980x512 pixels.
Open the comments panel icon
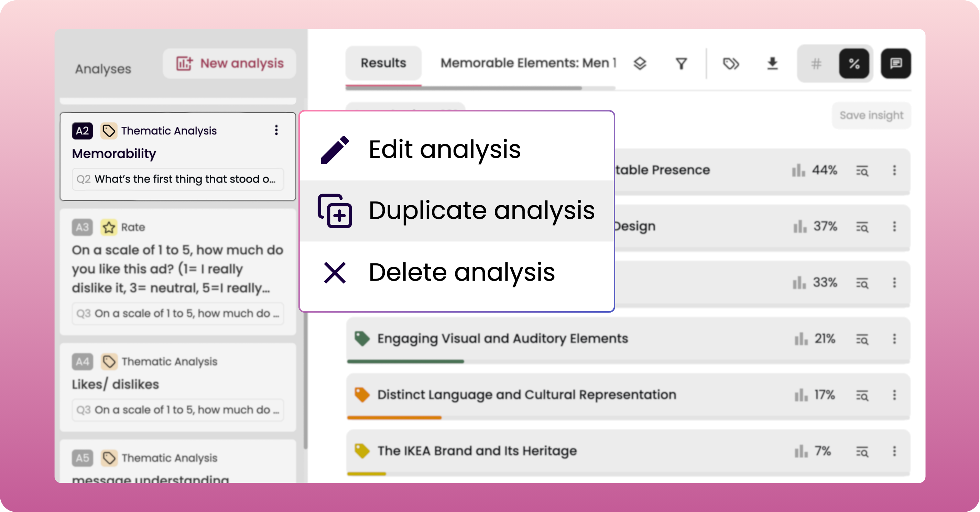[895, 64]
